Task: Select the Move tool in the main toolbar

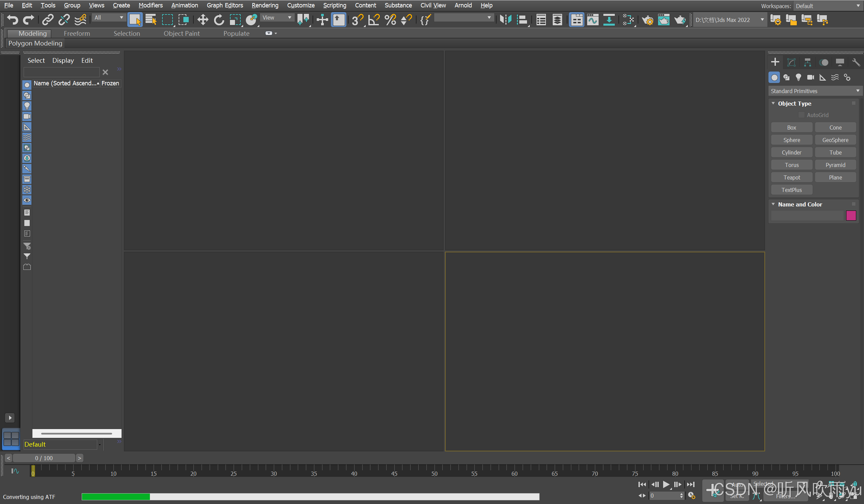Action: pos(203,20)
